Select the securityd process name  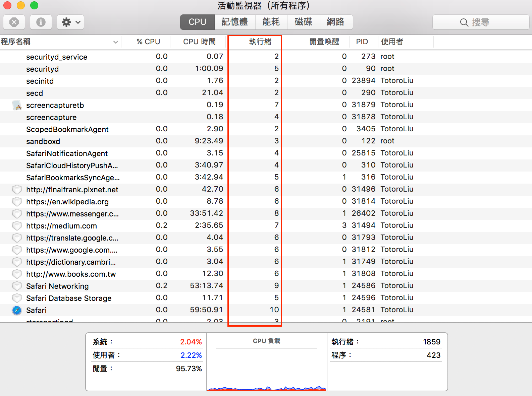point(42,69)
